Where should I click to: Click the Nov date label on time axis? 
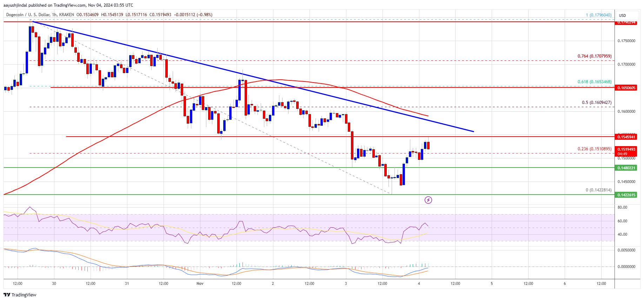(200, 283)
